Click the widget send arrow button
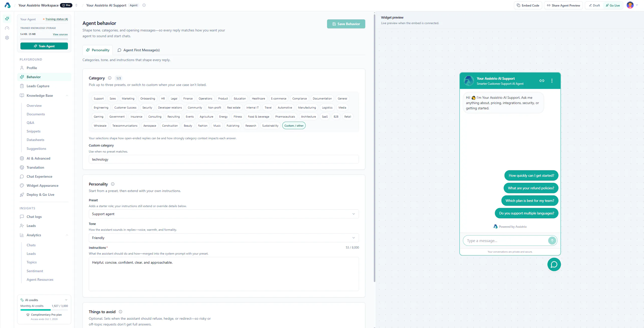Screen dimensions: 644x328 click(x=552, y=241)
